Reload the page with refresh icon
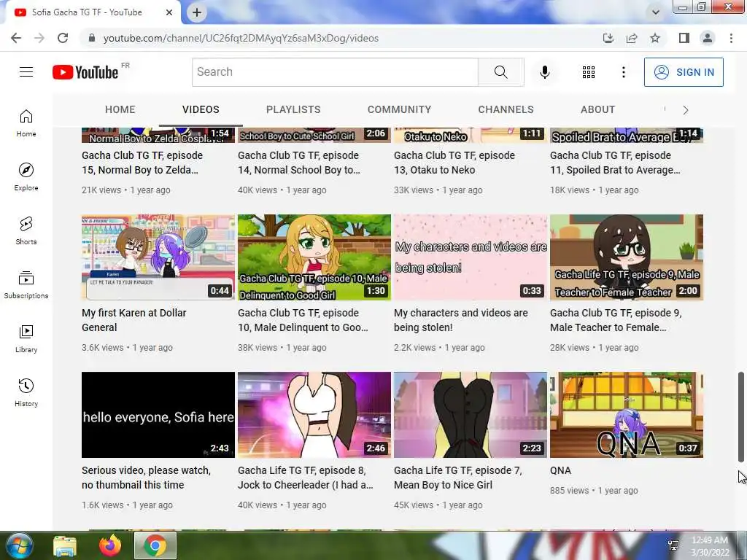The image size is (747, 560). click(63, 38)
